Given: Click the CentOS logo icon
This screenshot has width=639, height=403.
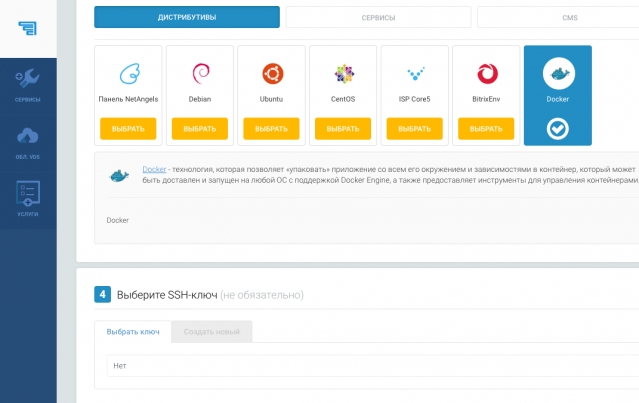Looking at the screenshot, I should [x=344, y=74].
